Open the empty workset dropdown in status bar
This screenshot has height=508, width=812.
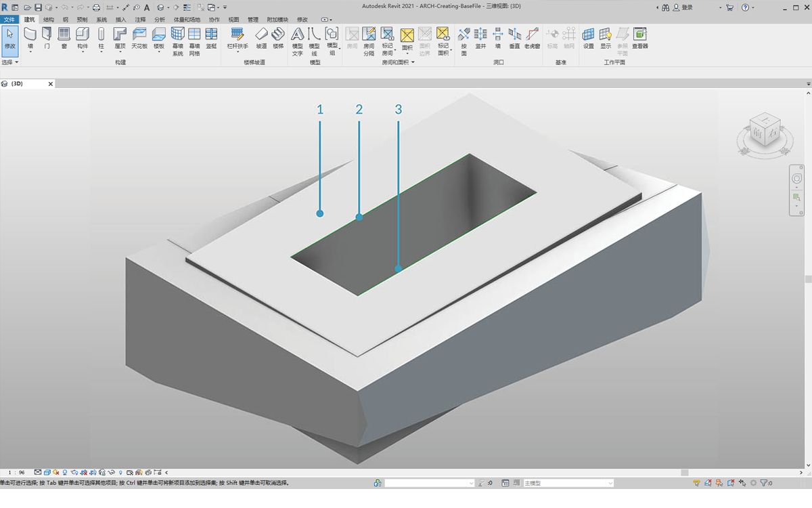(430, 483)
